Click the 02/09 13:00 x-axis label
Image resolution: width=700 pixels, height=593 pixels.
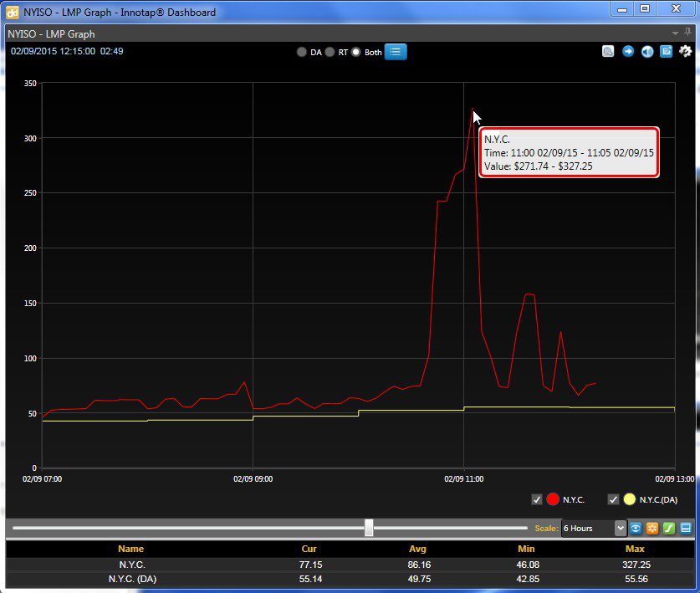[675, 478]
